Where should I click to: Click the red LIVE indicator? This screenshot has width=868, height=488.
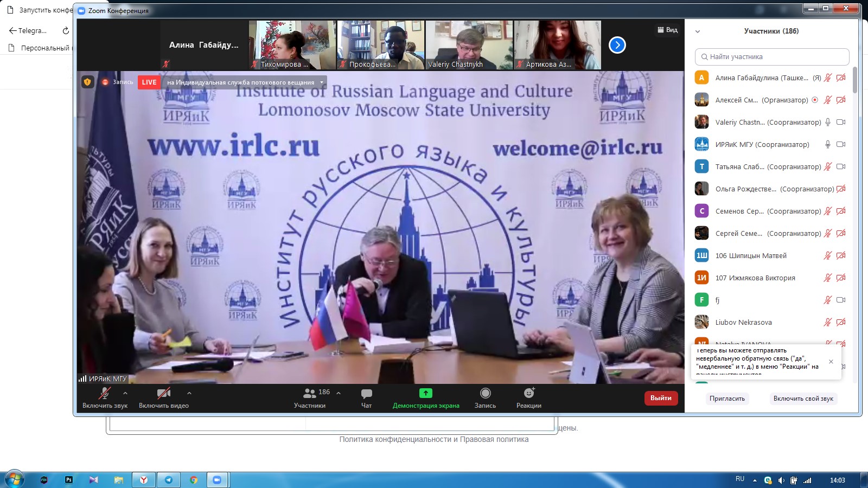click(149, 82)
